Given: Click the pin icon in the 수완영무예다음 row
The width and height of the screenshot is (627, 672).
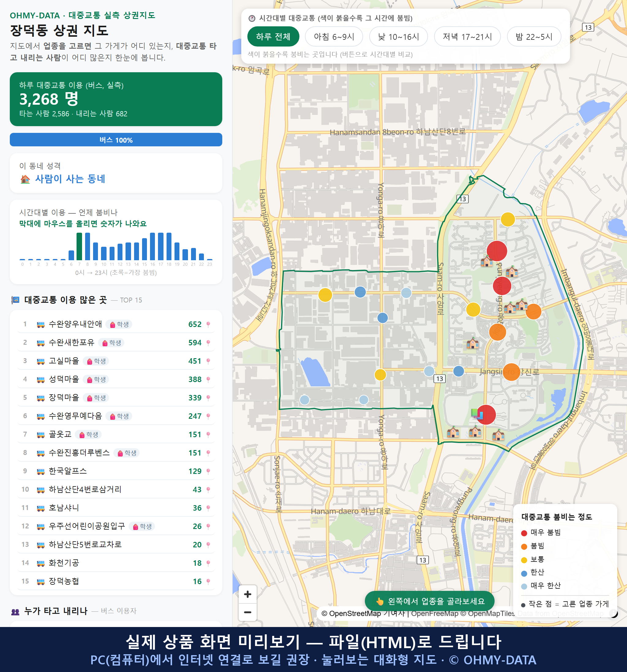Looking at the screenshot, I should 208,416.
